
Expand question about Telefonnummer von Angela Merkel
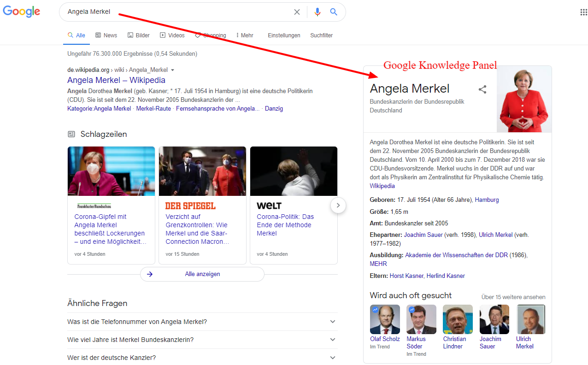[202, 322]
